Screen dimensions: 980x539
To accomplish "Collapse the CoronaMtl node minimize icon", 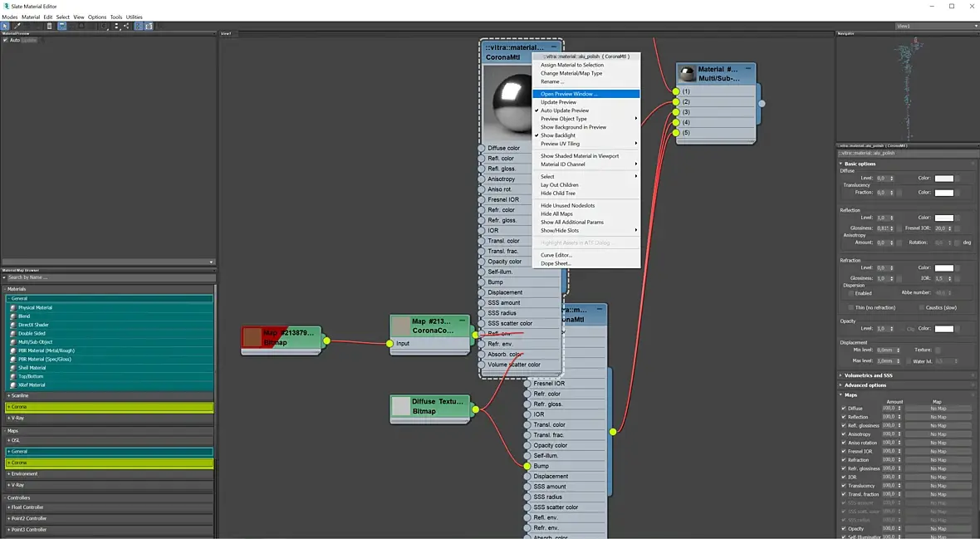I will (554, 47).
